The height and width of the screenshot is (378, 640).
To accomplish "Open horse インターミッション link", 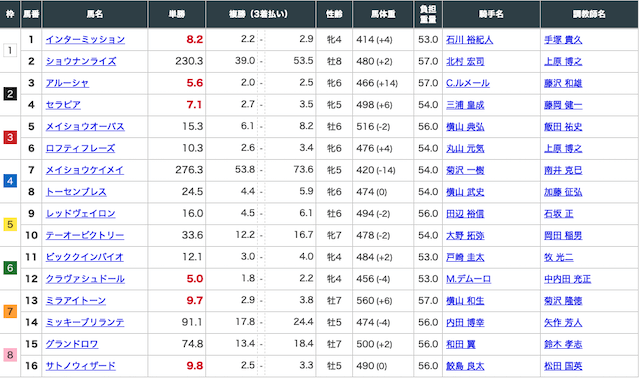I will [85, 40].
